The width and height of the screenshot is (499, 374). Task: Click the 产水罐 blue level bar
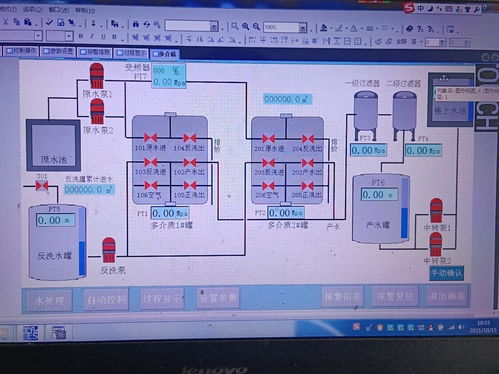404,222
